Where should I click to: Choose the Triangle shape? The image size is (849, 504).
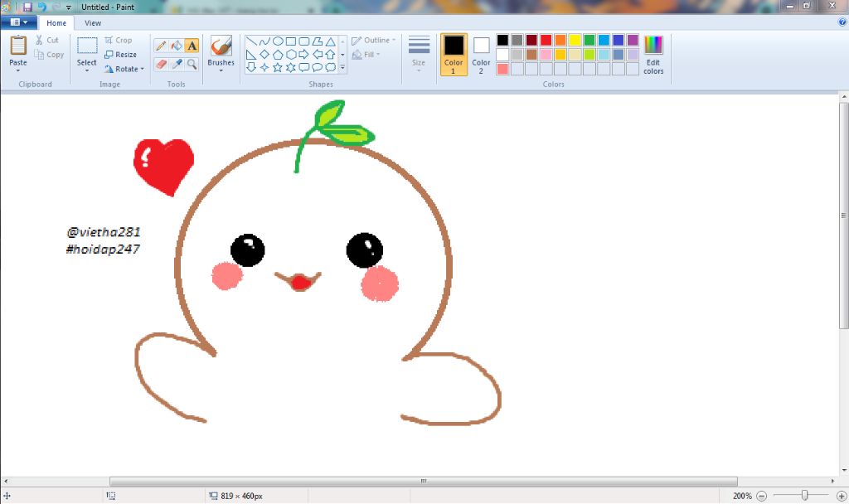pyautogui.click(x=330, y=41)
